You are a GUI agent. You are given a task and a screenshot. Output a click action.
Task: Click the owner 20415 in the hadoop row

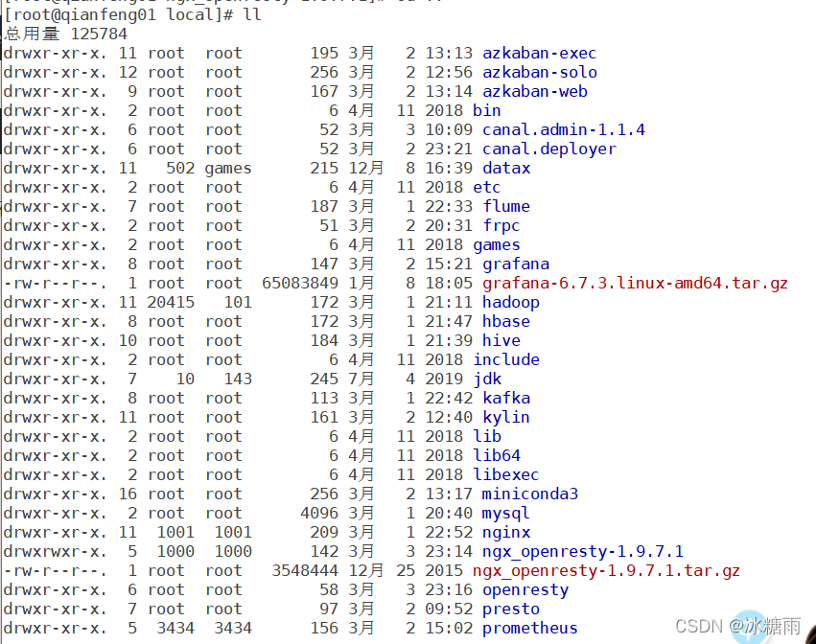pos(171,303)
